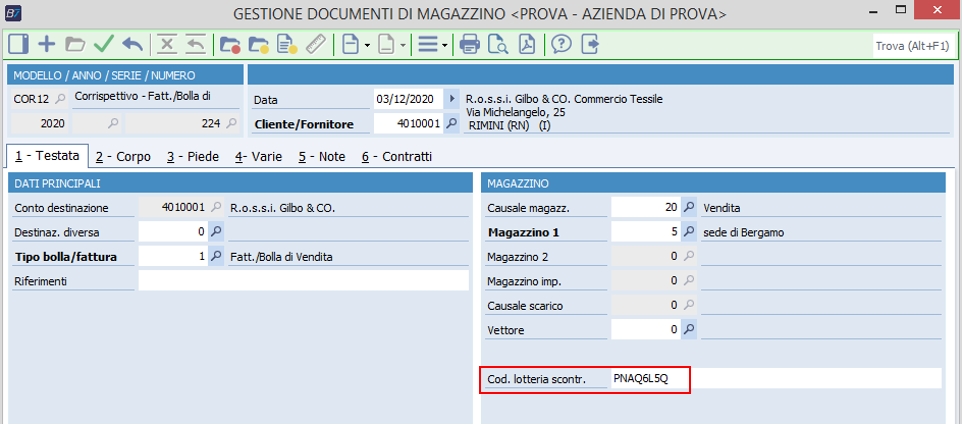Switch to the 5 - Note tab
The width and height of the screenshot is (962, 425).
tap(322, 156)
